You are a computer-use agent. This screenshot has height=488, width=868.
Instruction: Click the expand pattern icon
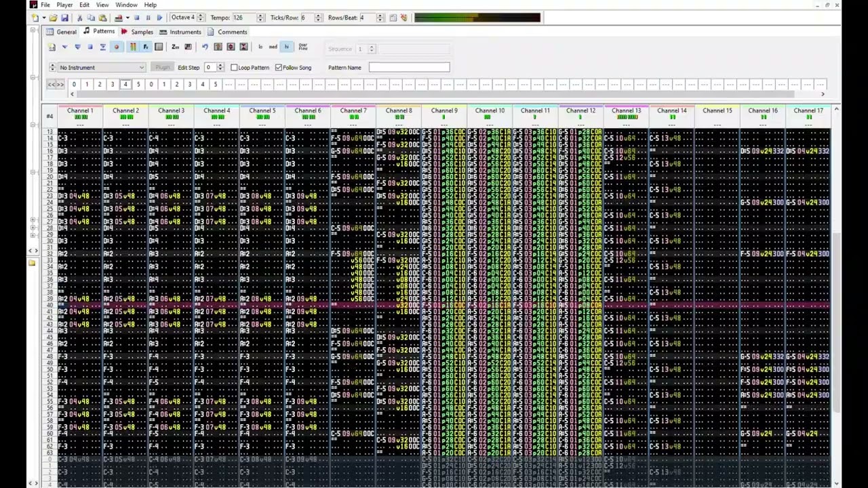point(231,47)
